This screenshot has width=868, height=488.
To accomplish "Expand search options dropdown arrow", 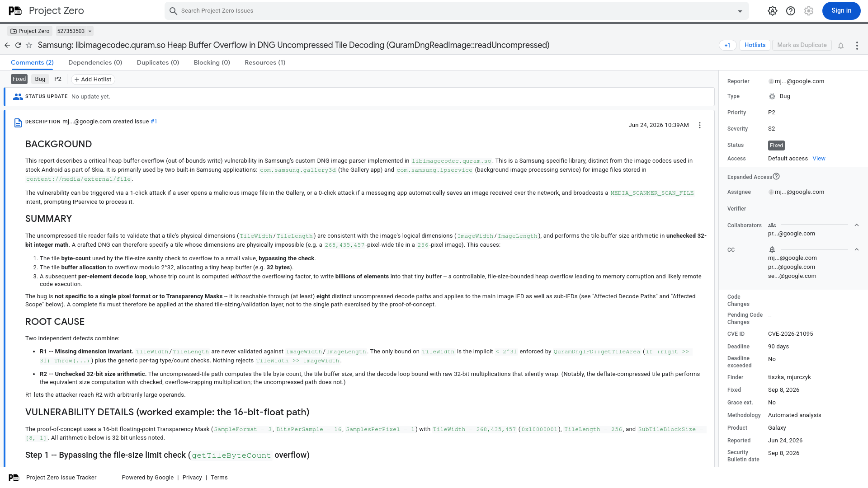I will (740, 11).
